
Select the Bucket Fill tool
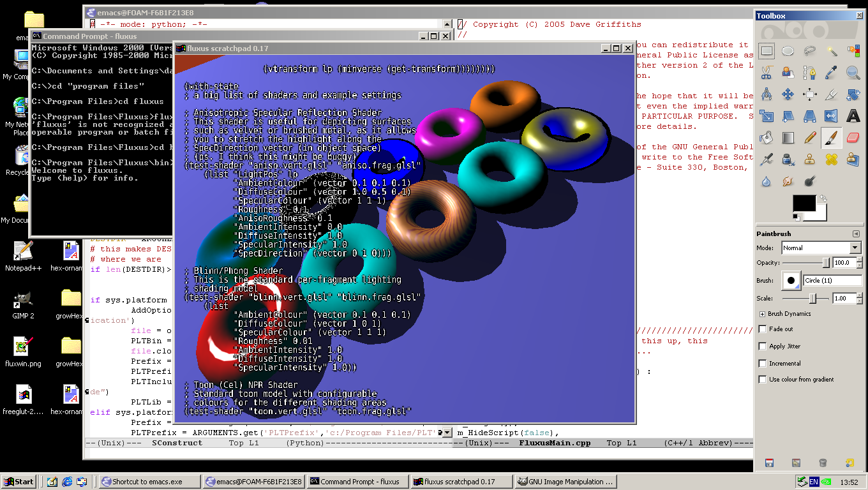[x=767, y=138]
